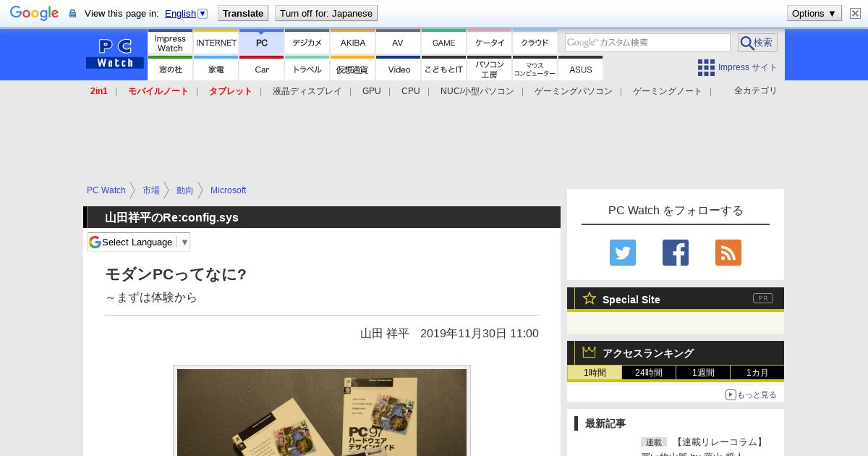Open the 2in1 category link
Viewport: 868px width, 456px height.
coord(99,91)
